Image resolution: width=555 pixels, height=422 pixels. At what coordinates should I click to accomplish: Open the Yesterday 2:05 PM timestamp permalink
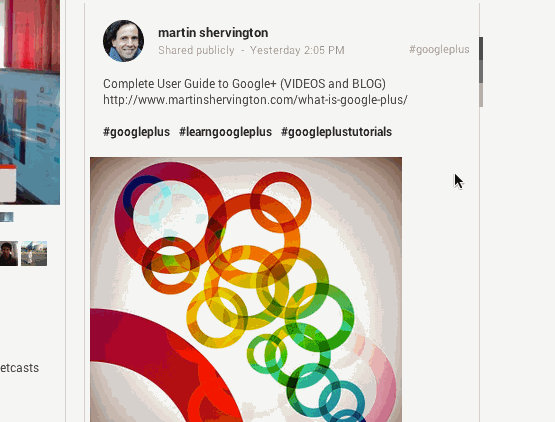[x=297, y=50]
